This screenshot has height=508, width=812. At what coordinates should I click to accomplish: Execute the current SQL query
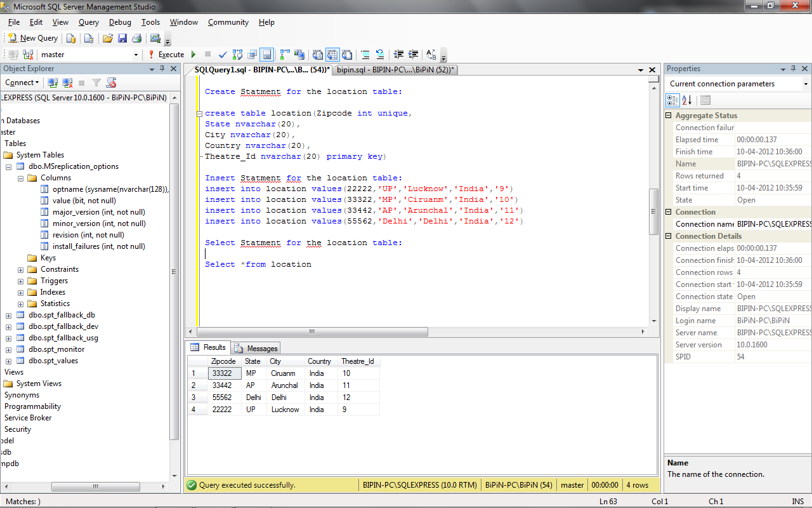point(166,55)
